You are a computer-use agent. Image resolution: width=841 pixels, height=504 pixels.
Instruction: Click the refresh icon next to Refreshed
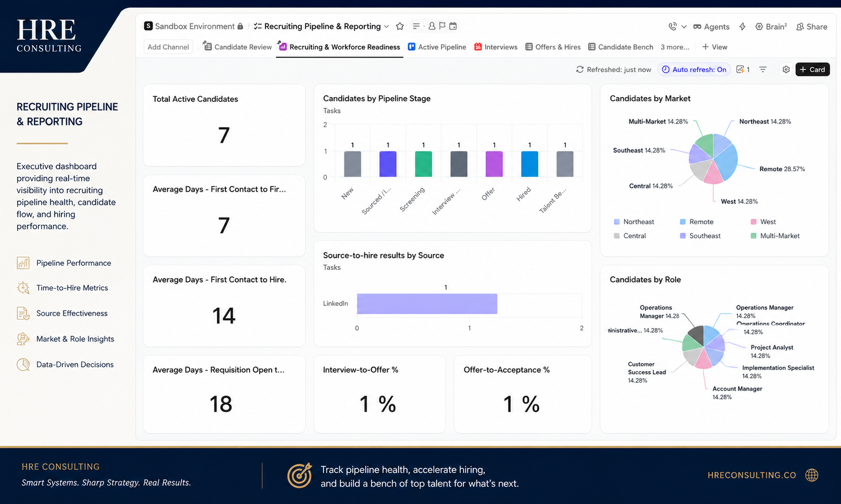580,70
